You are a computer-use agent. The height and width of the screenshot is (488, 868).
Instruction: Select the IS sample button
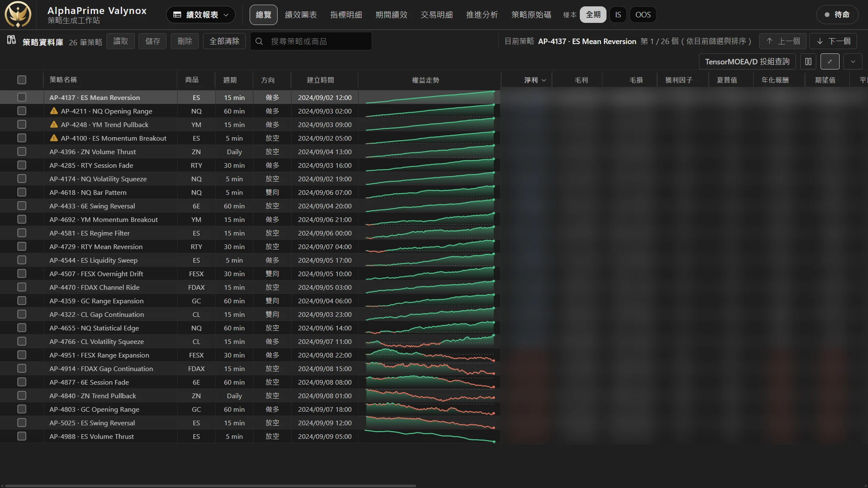618,15
